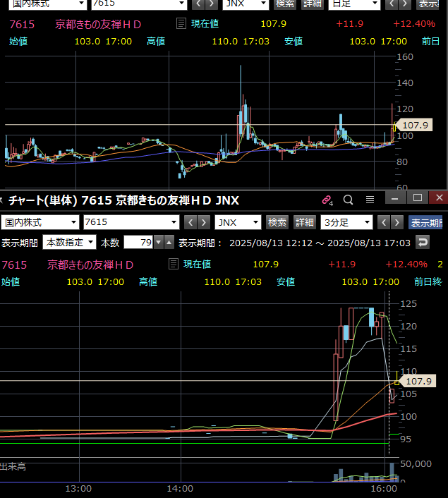Open the news document icon in lower chart
Screen dimensions: 448x498
pos(173,264)
